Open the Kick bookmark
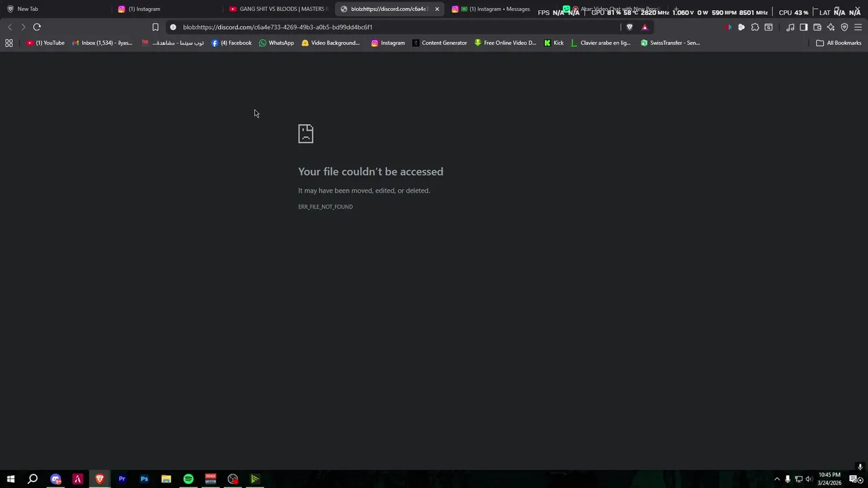Image resolution: width=868 pixels, height=488 pixels. pos(554,43)
